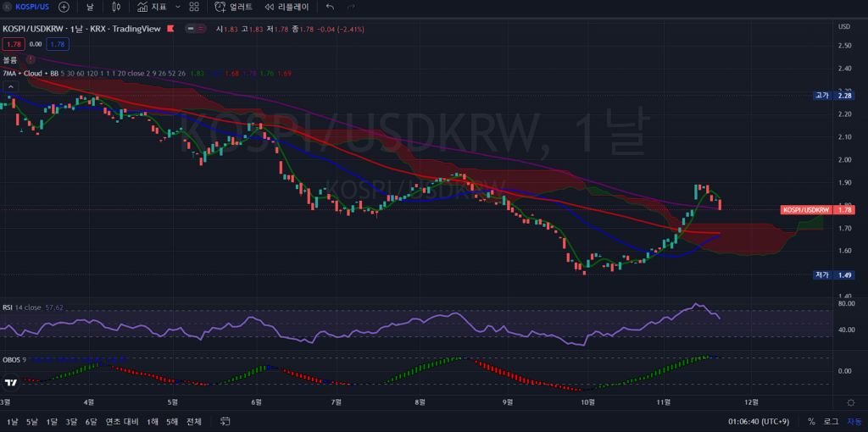This screenshot has width=868, height=432.
Task: Open the go-to-date calendar icon
Action: click(x=225, y=421)
